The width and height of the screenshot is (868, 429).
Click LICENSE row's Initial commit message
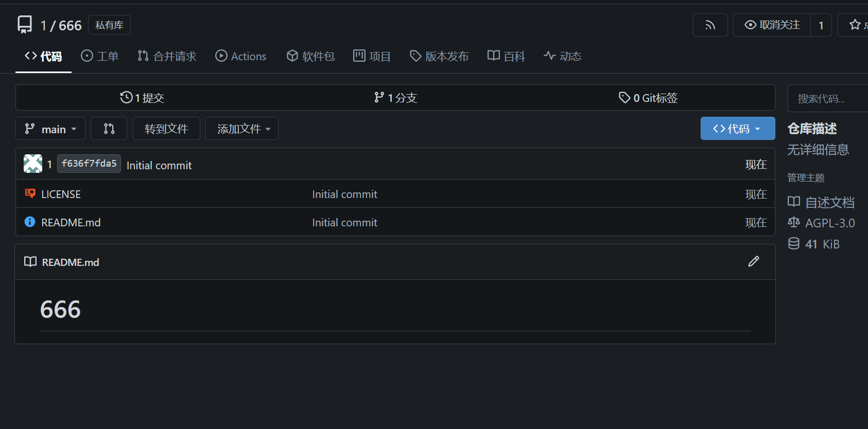(344, 194)
